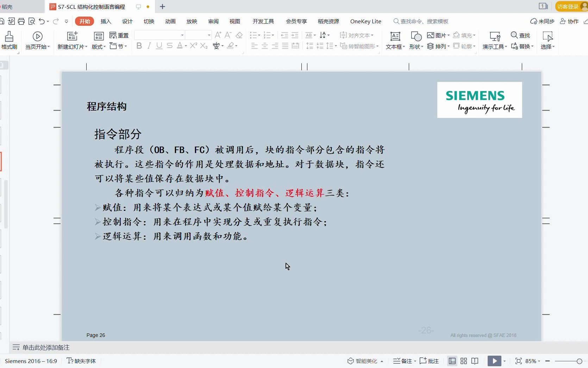Toggle underline formatting
The height and width of the screenshot is (368, 588).
(159, 46)
